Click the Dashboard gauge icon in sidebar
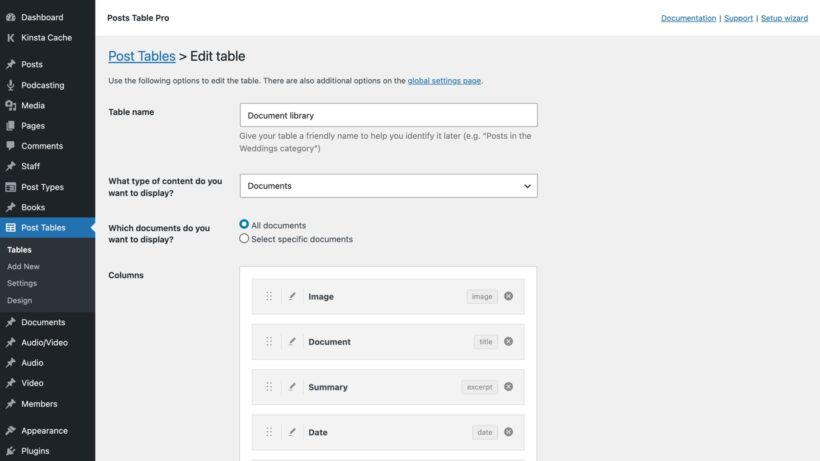This screenshot has height=461, width=820. [x=10, y=17]
